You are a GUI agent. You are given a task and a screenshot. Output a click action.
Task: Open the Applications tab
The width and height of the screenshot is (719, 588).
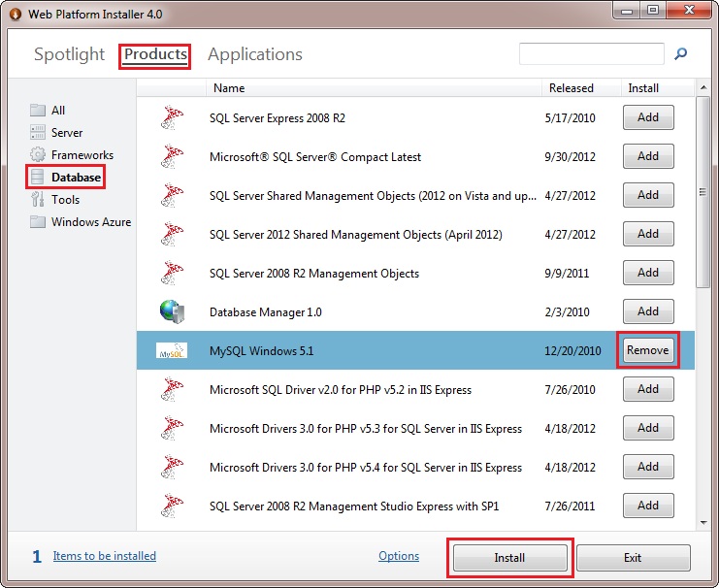tap(255, 54)
